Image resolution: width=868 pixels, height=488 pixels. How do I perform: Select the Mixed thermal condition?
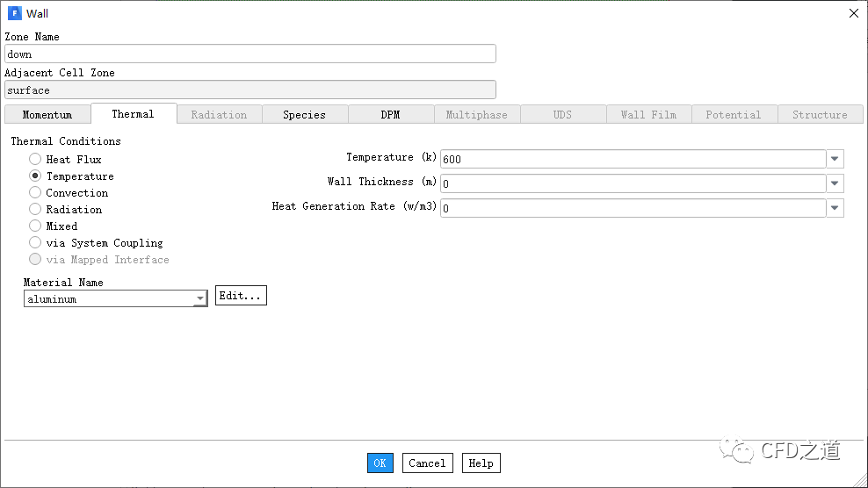[x=35, y=226]
